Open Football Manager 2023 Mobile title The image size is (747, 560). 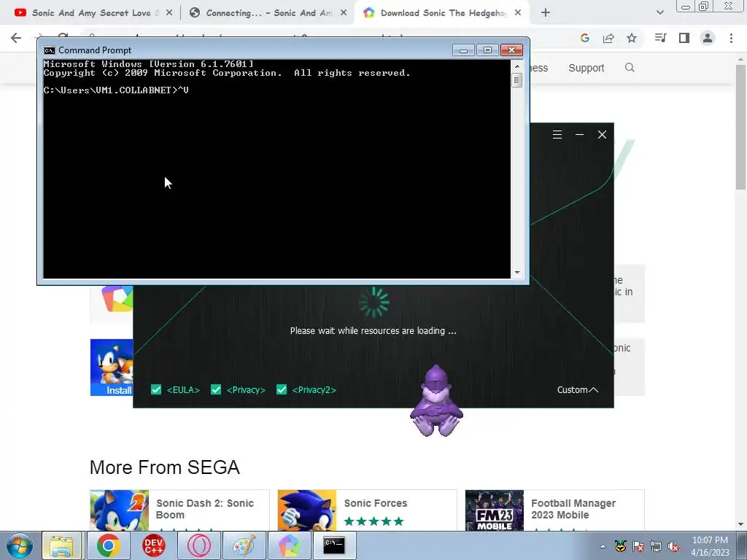coord(573,509)
